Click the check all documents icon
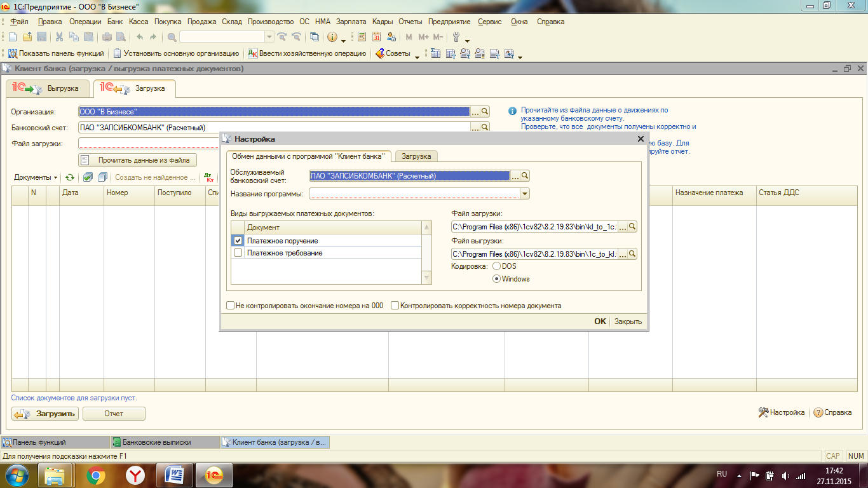The image size is (868, 488). [x=88, y=177]
